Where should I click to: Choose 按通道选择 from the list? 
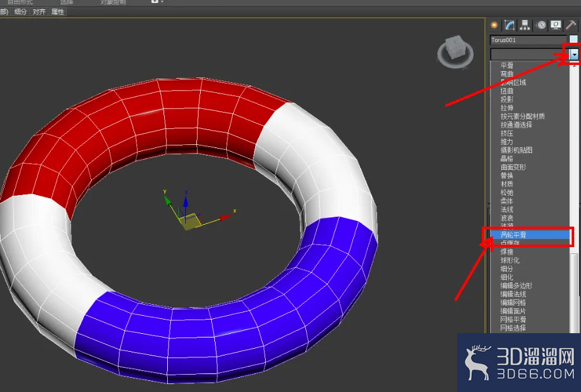[516, 125]
